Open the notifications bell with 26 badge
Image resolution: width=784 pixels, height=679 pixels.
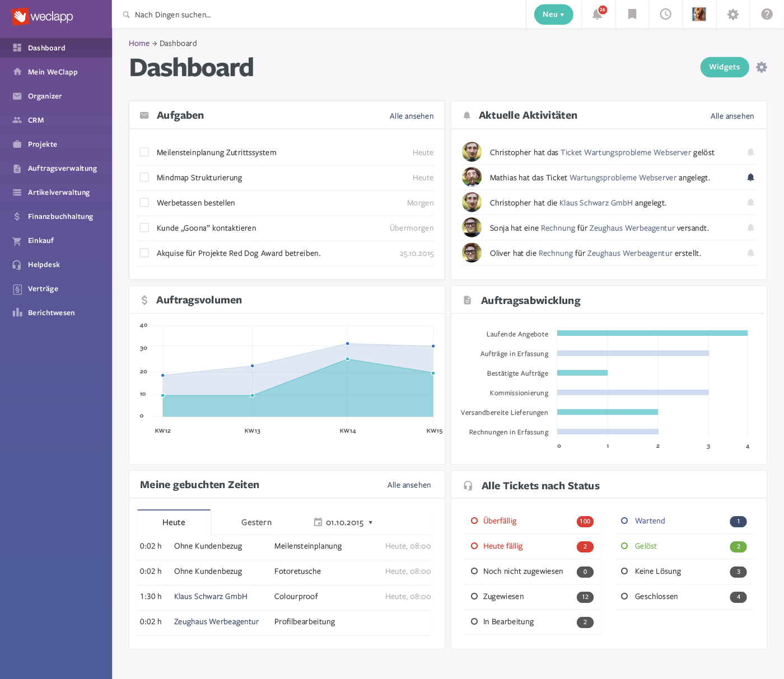[x=598, y=15]
